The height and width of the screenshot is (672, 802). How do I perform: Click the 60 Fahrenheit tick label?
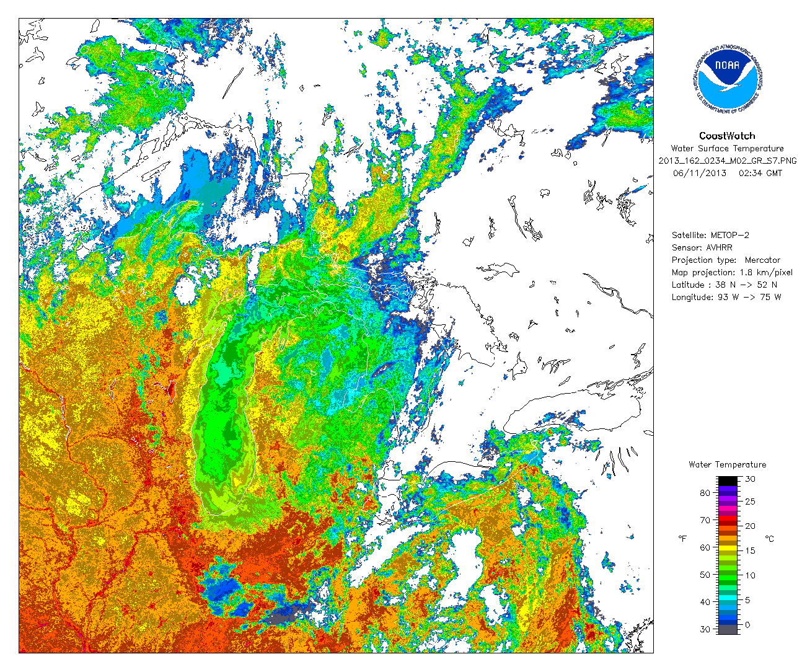click(705, 547)
